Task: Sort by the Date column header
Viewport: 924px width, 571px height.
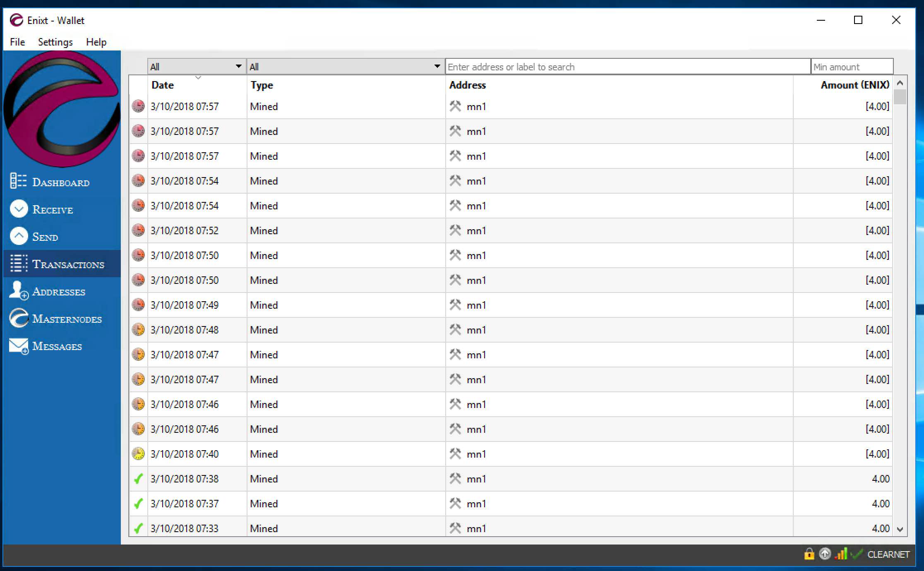Action: (x=163, y=85)
